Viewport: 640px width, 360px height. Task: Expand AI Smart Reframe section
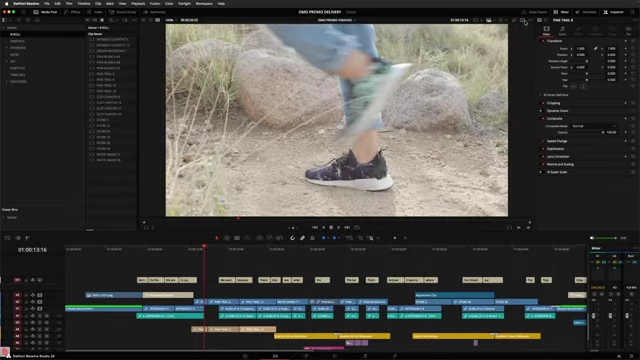pos(541,95)
